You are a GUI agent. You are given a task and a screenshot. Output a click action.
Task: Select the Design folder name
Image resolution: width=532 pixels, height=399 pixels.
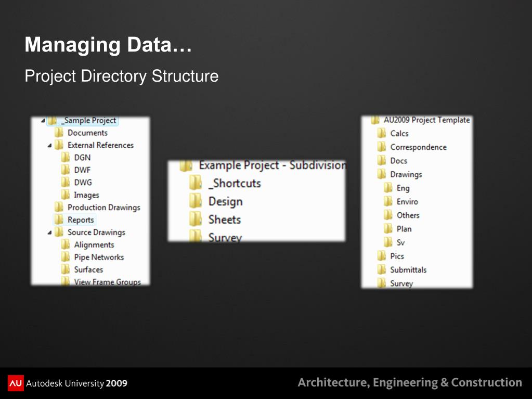pyautogui.click(x=225, y=201)
